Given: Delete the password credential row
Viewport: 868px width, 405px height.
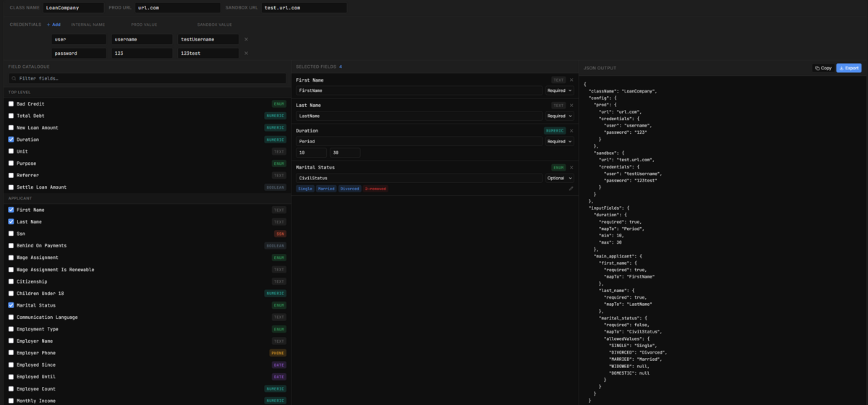Looking at the screenshot, I should click(x=246, y=54).
